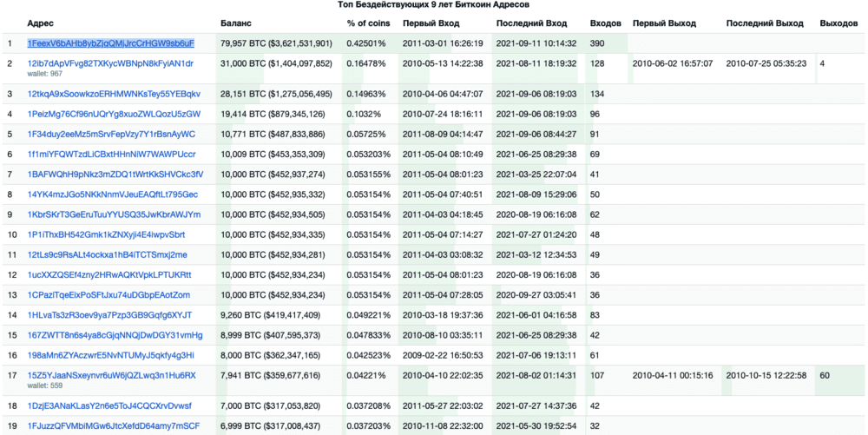
Task: Click last output date 2010-07-25 05:35:23
Action: coord(766,63)
